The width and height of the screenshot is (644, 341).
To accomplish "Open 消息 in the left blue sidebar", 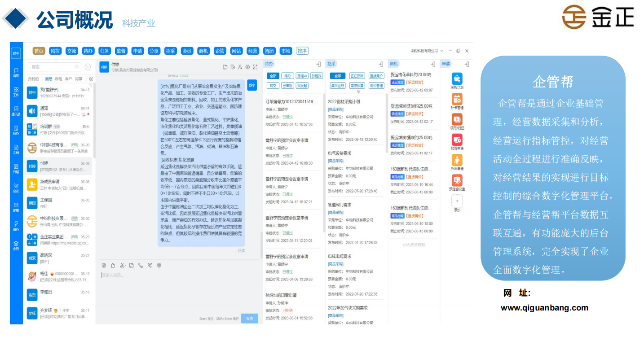I will (16, 73).
